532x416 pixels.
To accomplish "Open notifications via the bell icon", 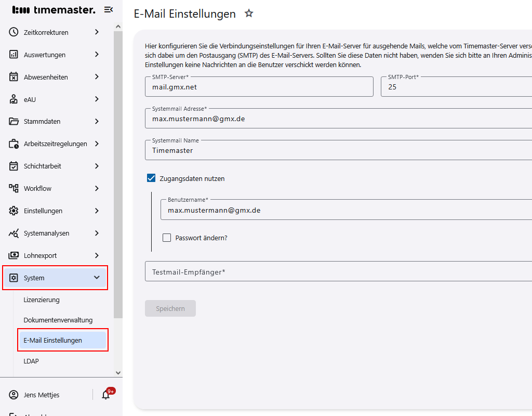I will (105, 395).
